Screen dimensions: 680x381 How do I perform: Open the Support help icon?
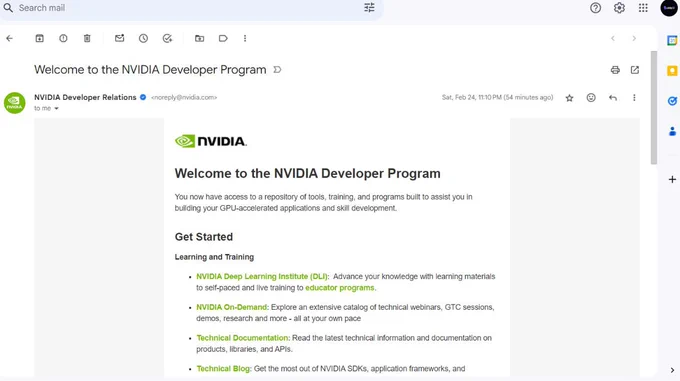pyautogui.click(x=595, y=8)
